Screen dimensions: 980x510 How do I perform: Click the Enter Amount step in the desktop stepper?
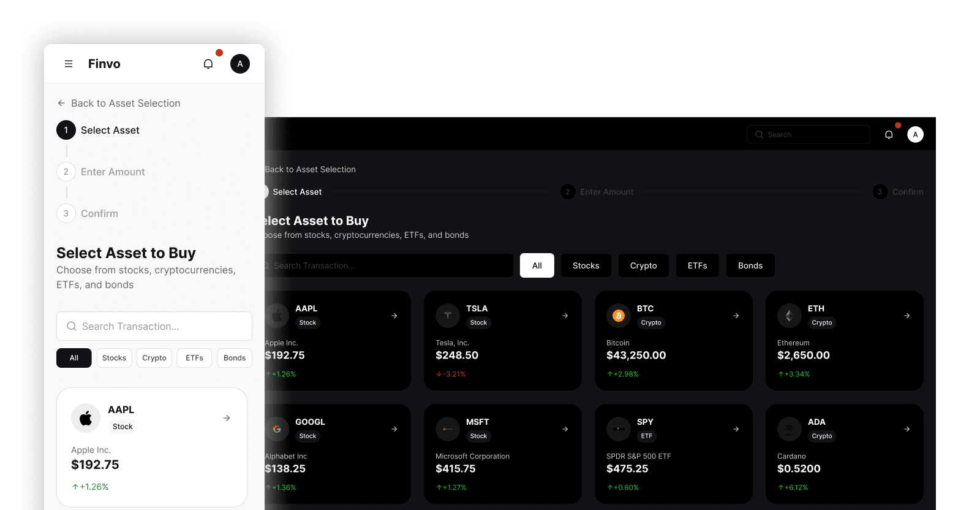(597, 192)
